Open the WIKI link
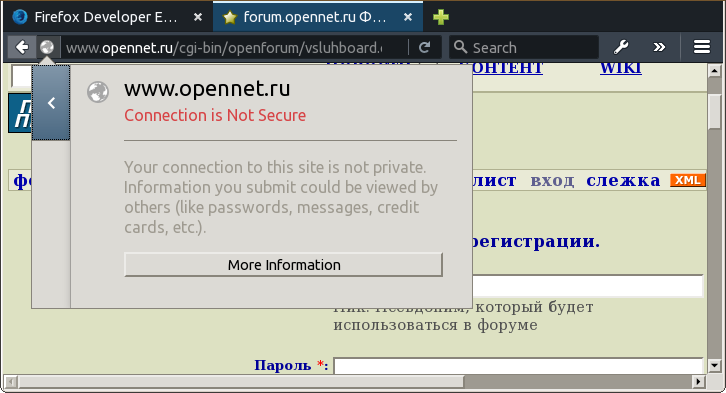The width and height of the screenshot is (726, 393). [x=620, y=69]
